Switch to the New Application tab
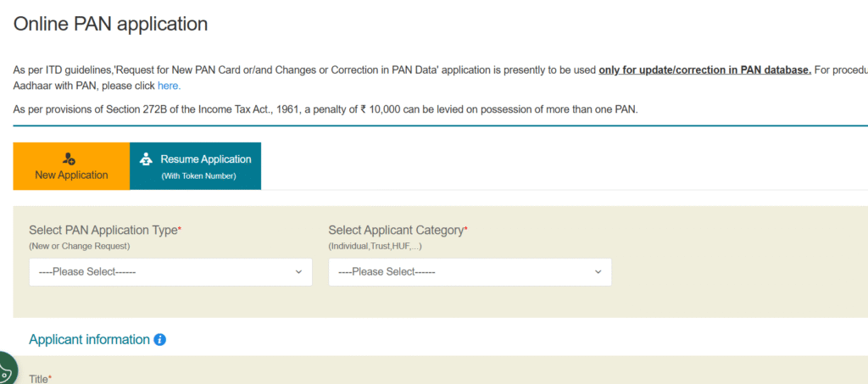Screen dimensions: 868x384 click(71, 166)
